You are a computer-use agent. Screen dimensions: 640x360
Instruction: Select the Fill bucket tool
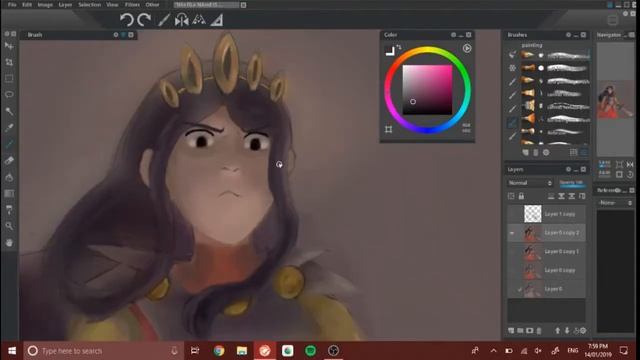click(x=9, y=177)
